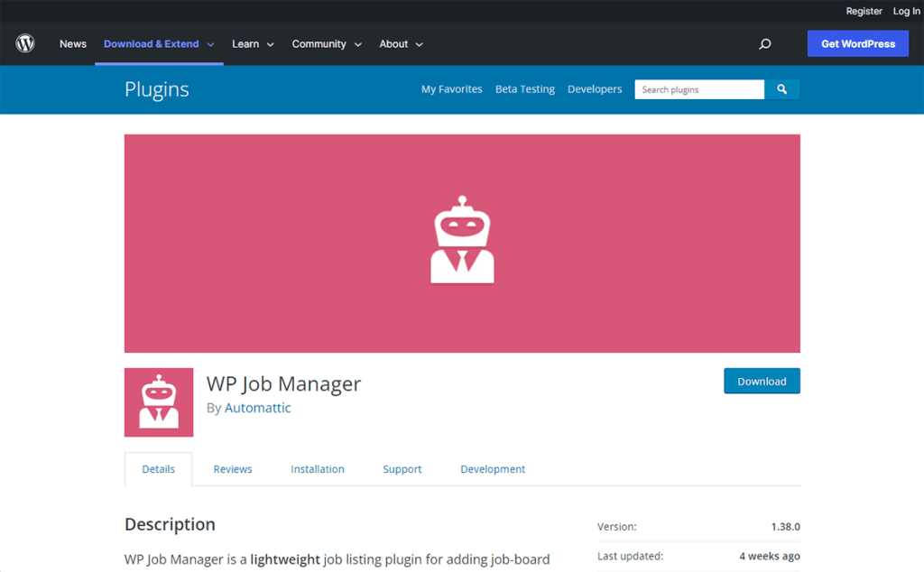Click the 'Last updated:' label
This screenshot has width=924, height=572.
[x=630, y=556]
